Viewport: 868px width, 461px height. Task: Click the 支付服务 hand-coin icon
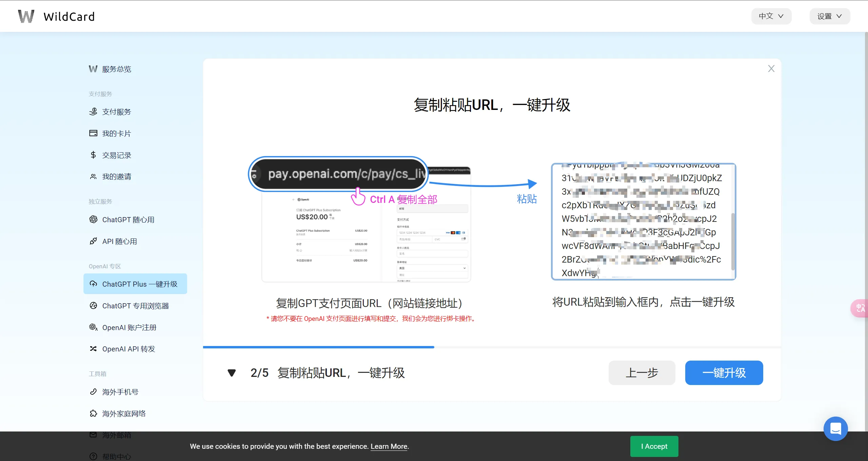coord(93,112)
